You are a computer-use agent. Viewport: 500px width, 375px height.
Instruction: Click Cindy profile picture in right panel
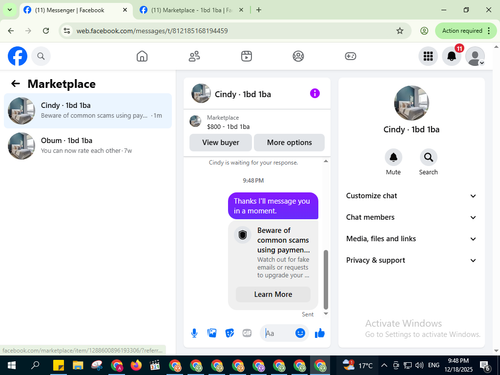coord(411,103)
